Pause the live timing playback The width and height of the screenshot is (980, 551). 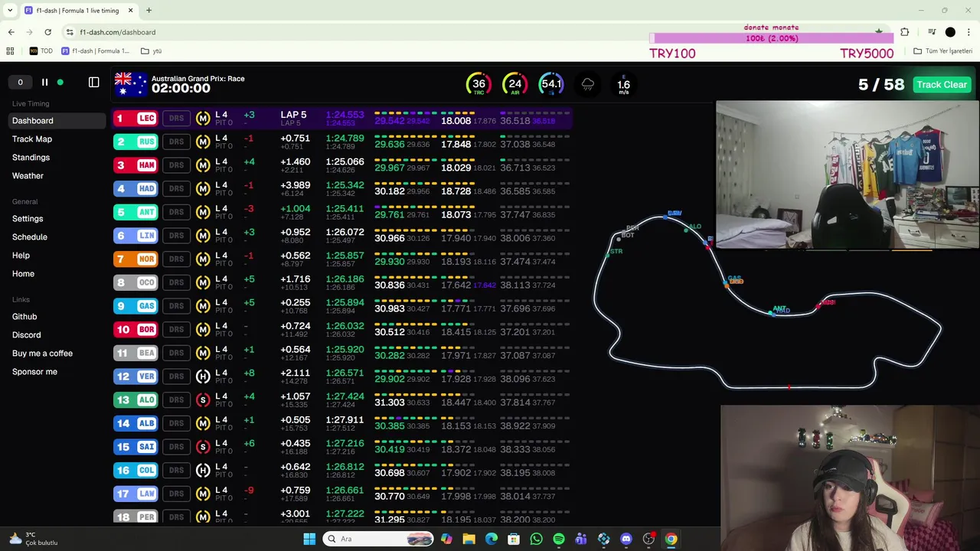(x=44, y=82)
